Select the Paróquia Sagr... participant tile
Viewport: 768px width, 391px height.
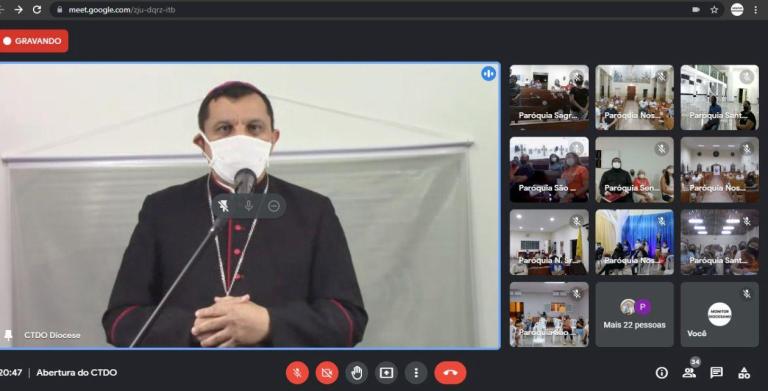click(x=549, y=98)
